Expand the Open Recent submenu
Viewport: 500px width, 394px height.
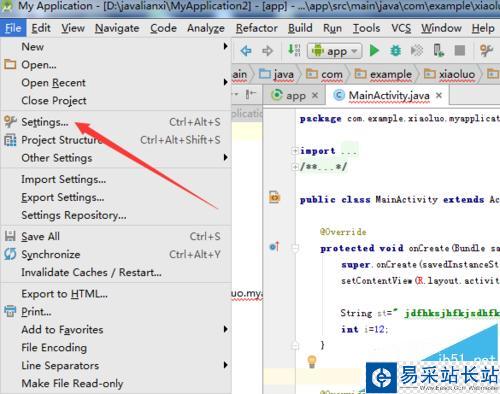[x=116, y=83]
